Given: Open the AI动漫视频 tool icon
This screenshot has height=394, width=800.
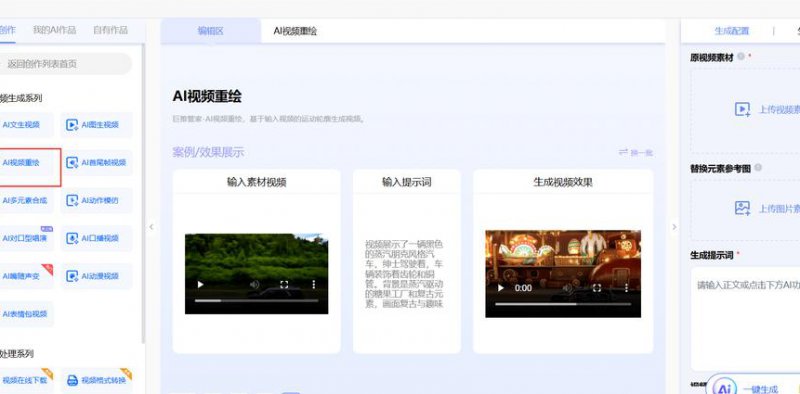Looking at the screenshot, I should (x=72, y=276).
